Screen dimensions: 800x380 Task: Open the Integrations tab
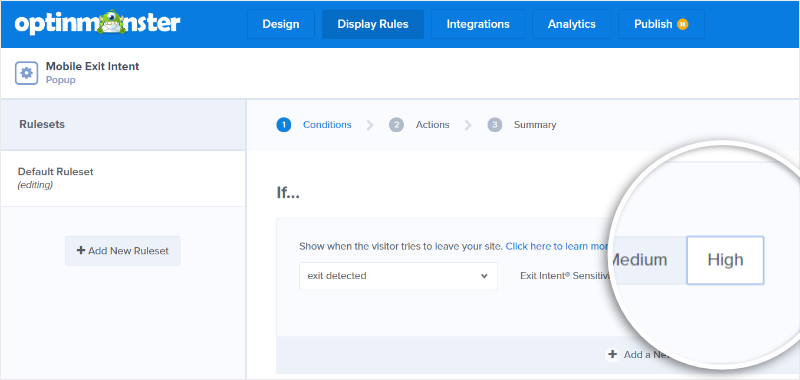click(x=478, y=24)
